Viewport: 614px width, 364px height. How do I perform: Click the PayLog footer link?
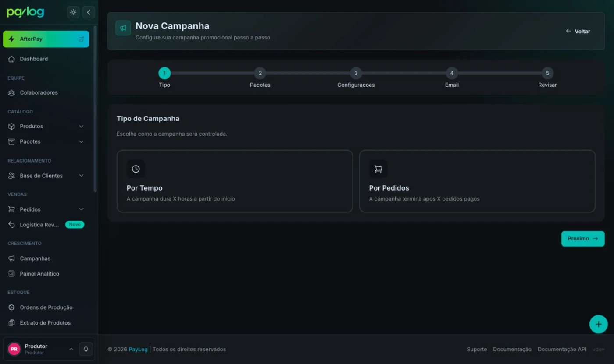(x=138, y=349)
